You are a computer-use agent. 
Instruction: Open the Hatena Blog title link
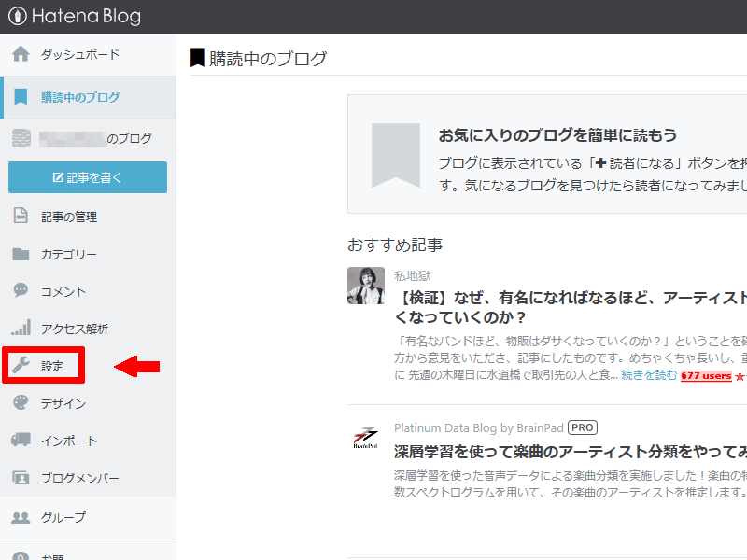[x=86, y=16]
